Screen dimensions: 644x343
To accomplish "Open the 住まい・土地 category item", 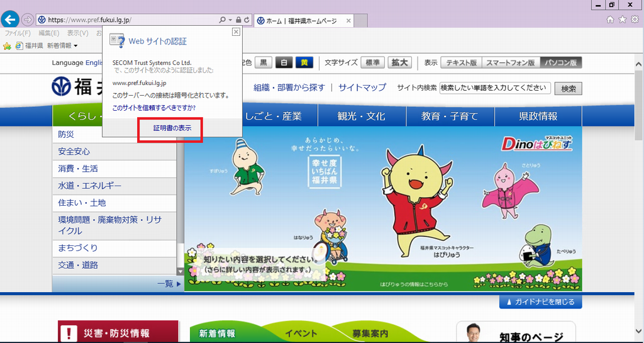I will pyautogui.click(x=114, y=203).
